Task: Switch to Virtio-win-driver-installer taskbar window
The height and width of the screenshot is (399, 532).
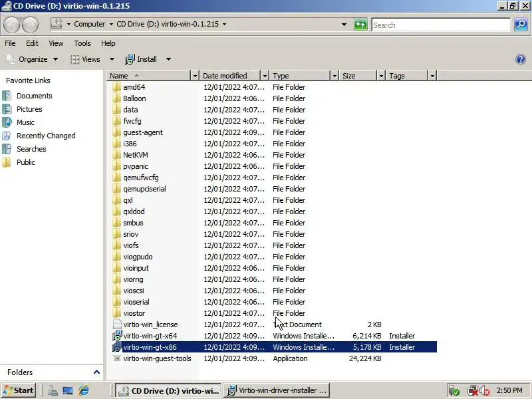Action: pos(277,390)
